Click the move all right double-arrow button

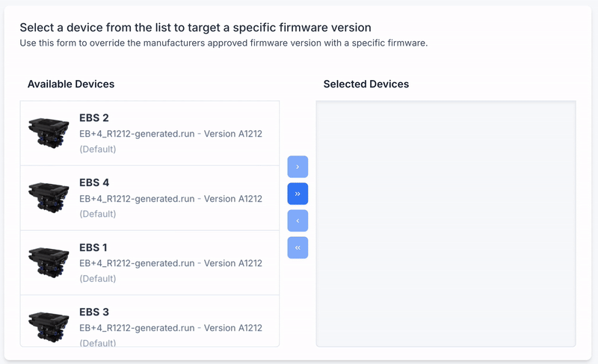[298, 194]
